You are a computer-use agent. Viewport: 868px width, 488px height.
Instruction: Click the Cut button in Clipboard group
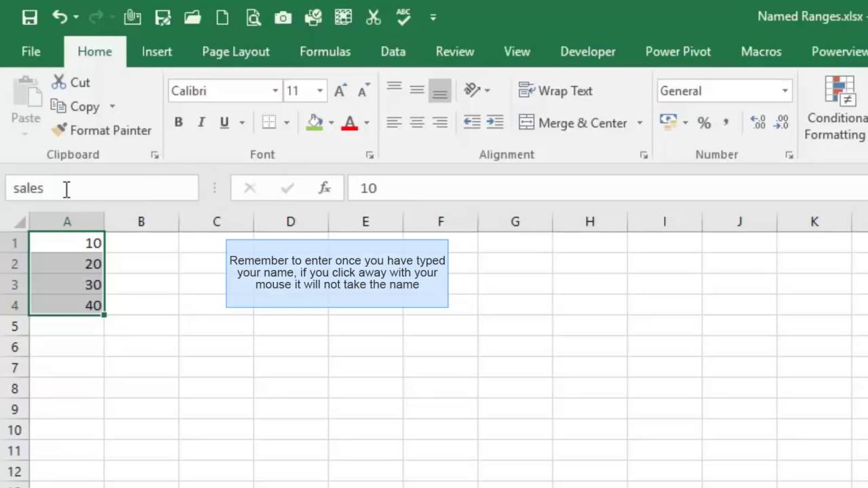click(x=71, y=82)
